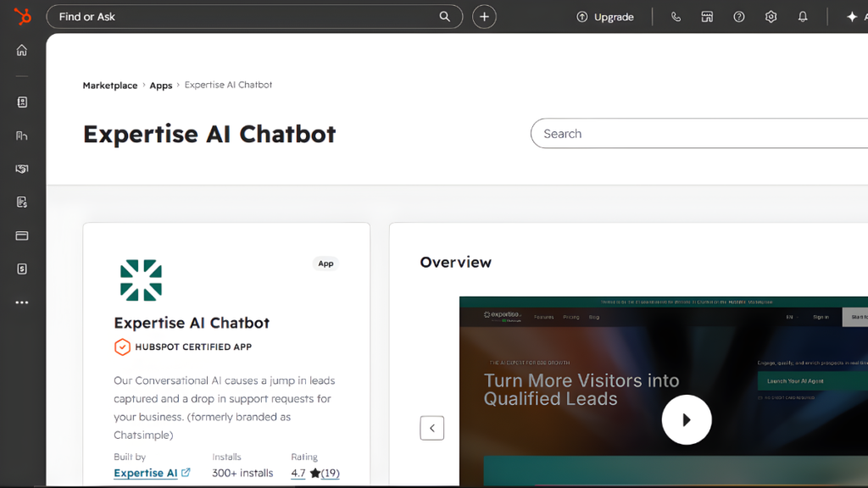Open the Expertise AI builder link
This screenshot has width=868, height=488.
146,473
